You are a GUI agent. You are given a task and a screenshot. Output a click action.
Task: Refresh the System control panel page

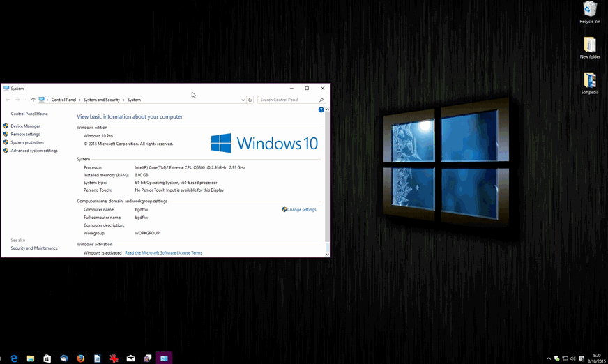pyautogui.click(x=250, y=100)
